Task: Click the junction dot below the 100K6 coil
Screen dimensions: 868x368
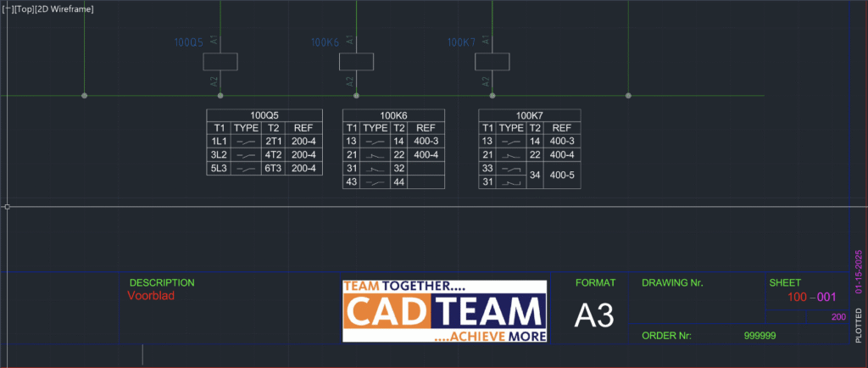Action: [356, 96]
